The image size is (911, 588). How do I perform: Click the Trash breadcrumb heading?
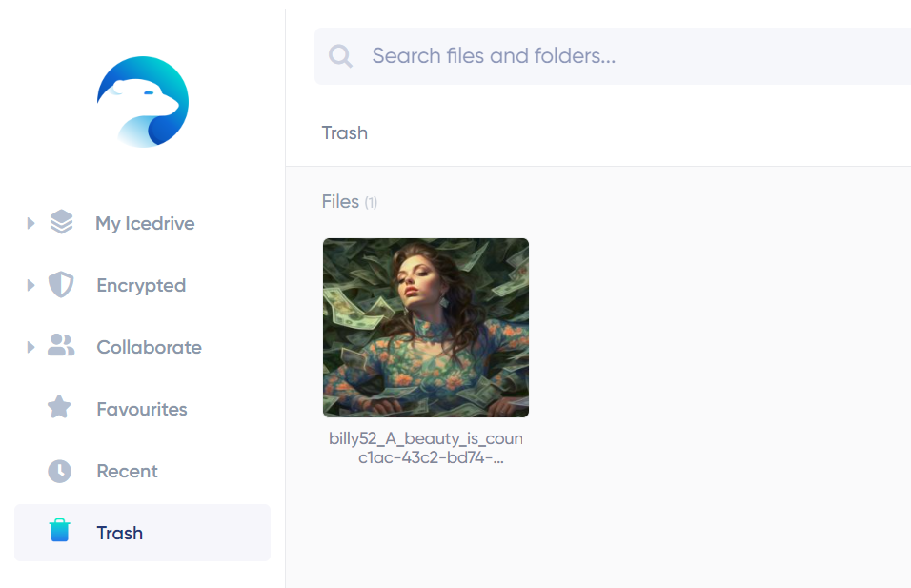pyautogui.click(x=345, y=133)
